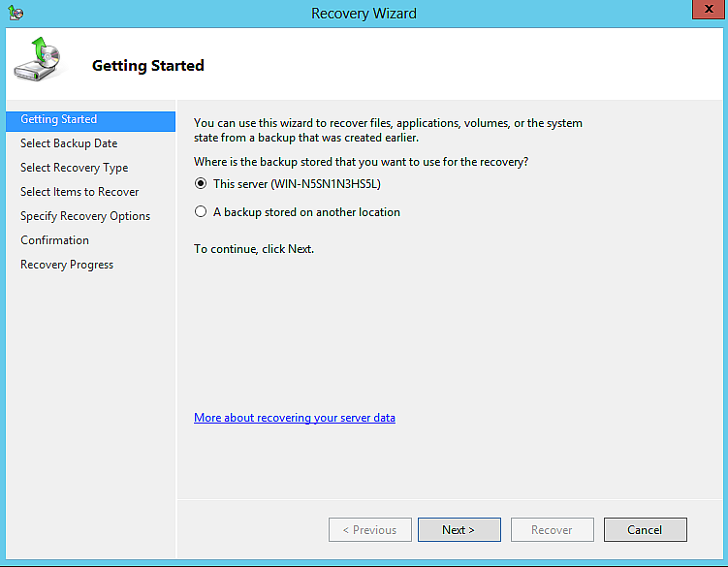
Task: Click the Previous button
Action: coord(370,530)
